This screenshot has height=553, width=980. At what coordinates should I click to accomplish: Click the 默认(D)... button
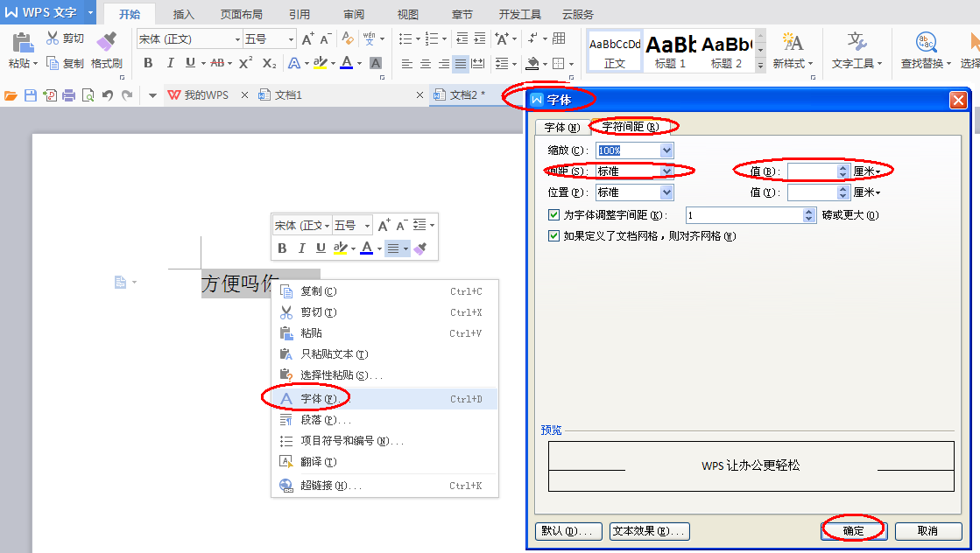(568, 531)
